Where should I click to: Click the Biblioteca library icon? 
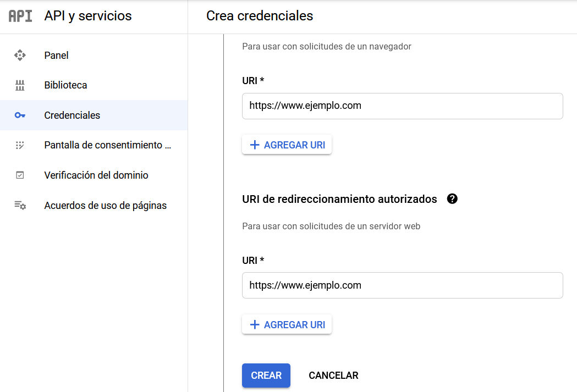click(x=20, y=85)
